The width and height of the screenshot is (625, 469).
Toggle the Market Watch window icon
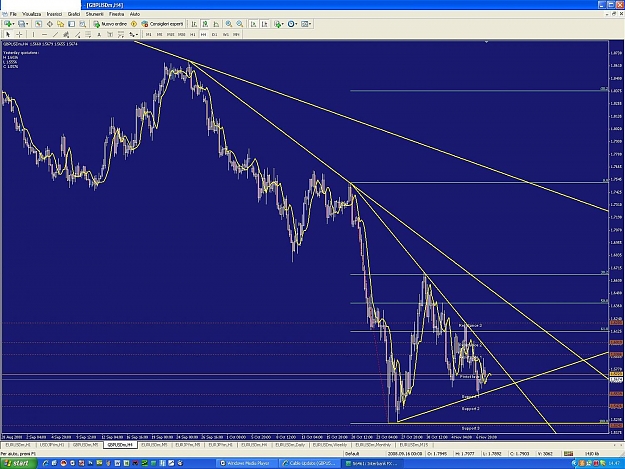coord(38,24)
